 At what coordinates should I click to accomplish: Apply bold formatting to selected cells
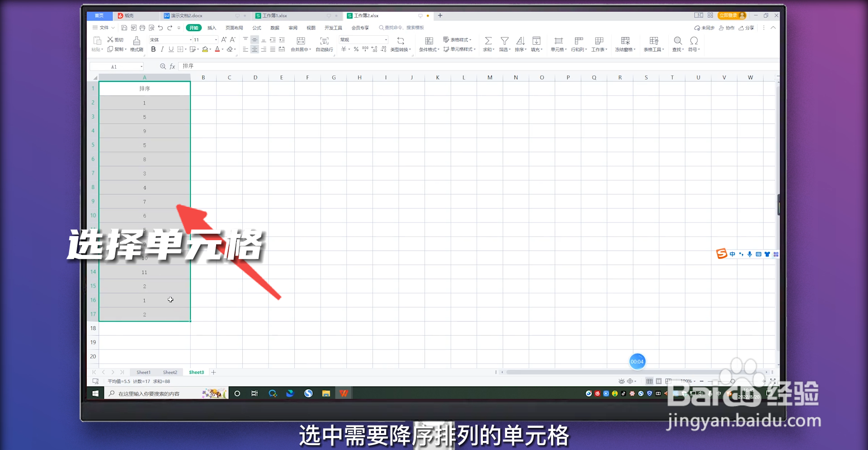pos(153,50)
